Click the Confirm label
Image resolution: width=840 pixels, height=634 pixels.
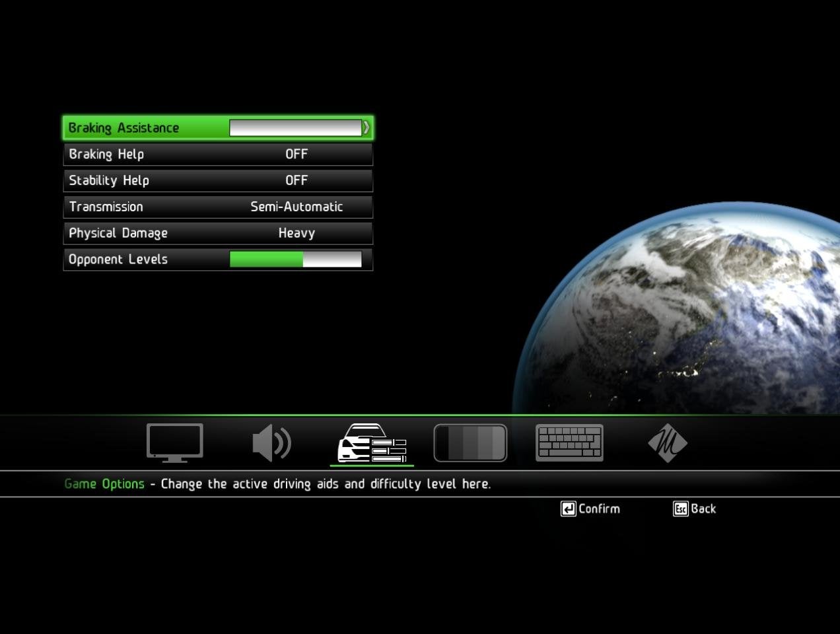click(599, 509)
